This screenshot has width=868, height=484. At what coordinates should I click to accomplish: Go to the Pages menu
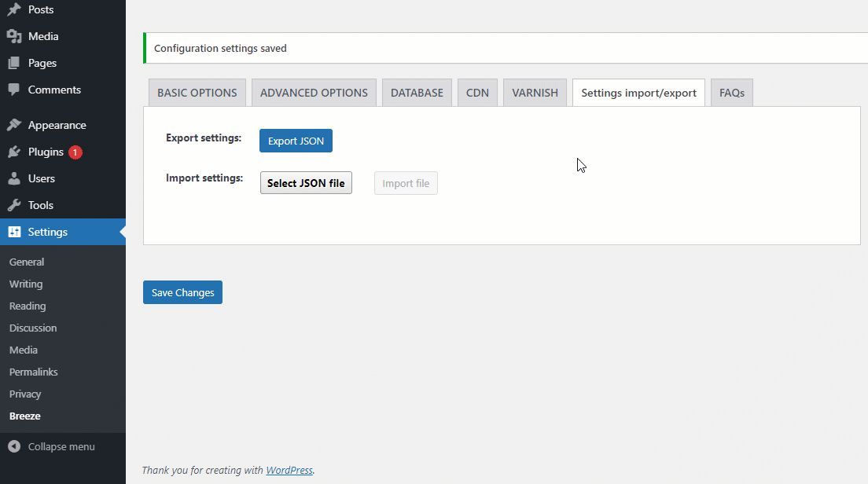coord(42,63)
